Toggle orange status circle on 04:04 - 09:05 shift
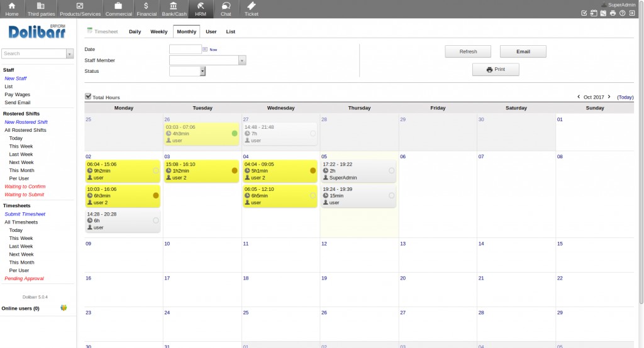The height and width of the screenshot is (348, 644). [313, 171]
